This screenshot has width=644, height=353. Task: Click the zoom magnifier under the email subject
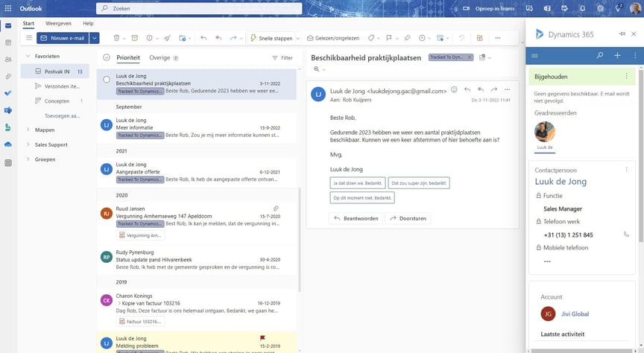pos(316,69)
